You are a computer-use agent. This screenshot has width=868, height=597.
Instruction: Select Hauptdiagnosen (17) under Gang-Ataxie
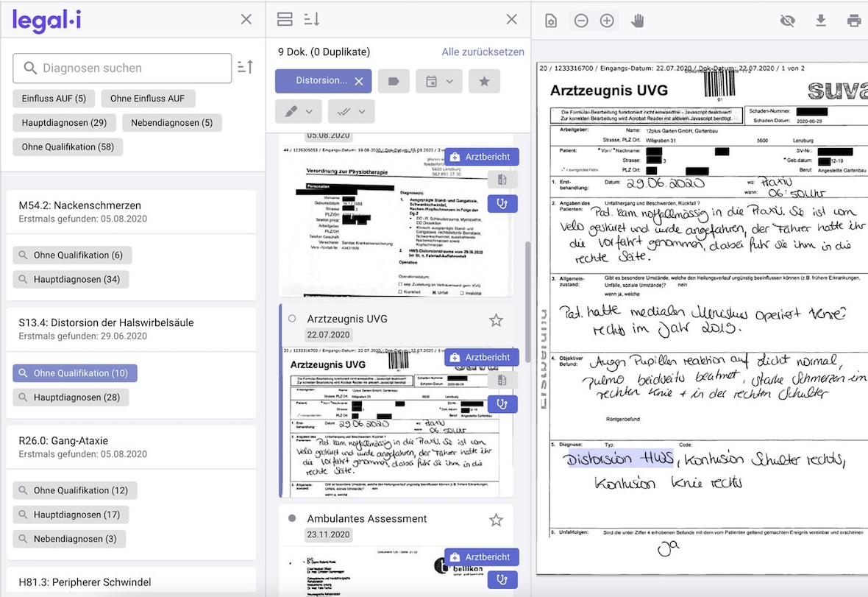[x=71, y=515]
